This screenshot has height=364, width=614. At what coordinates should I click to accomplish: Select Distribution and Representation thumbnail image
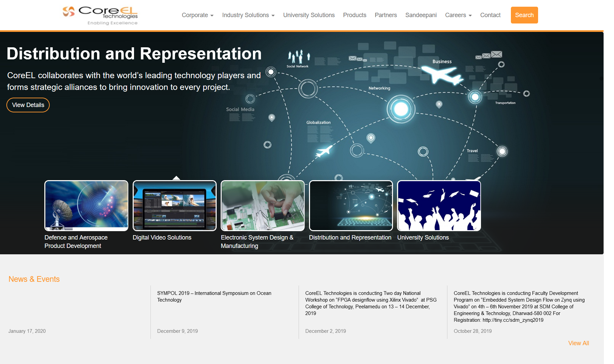click(351, 206)
